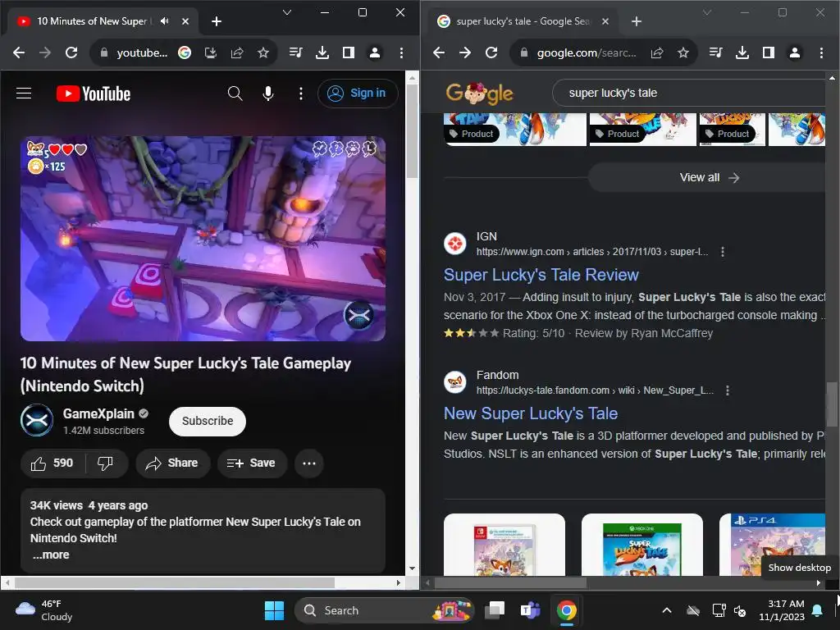
Task: Open media control in YouTube window toolbar
Action: click(295, 52)
